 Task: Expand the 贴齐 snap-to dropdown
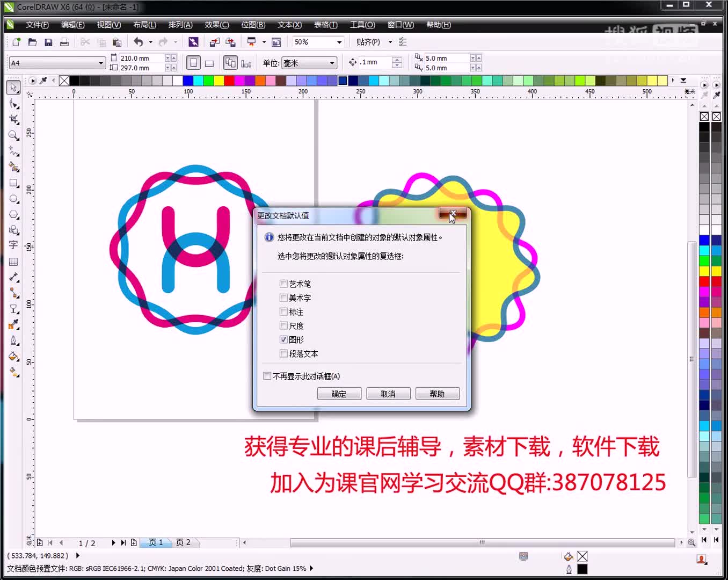click(x=390, y=42)
